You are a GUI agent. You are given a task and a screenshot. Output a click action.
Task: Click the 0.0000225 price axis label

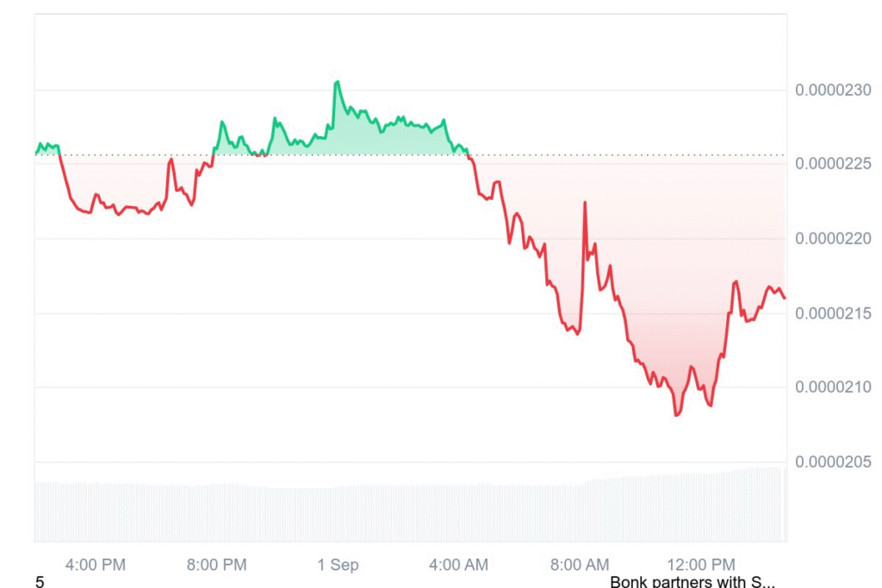[833, 164]
